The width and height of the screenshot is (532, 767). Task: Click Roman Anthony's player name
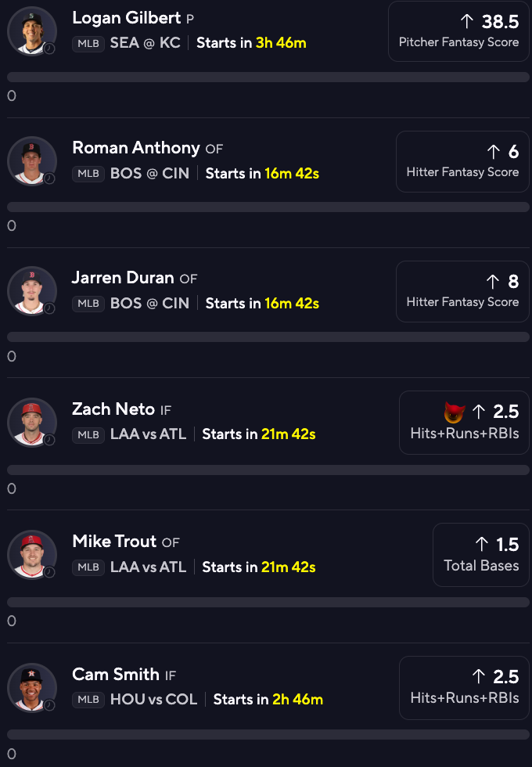coord(136,148)
